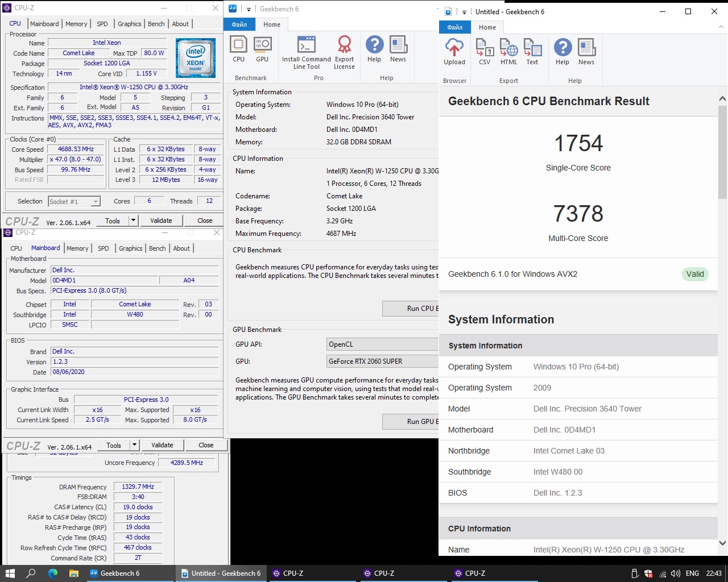This screenshot has height=582, width=728.
Task: Click 'Geekbench 6.1.0 for Windows AVX2' text
Action: point(512,274)
